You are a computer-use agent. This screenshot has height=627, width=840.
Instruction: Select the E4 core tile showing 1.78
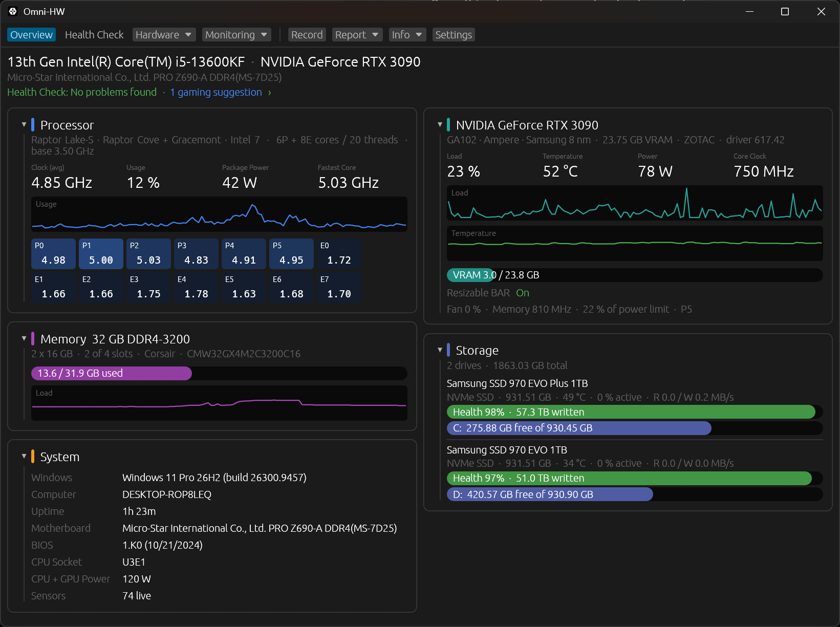pyautogui.click(x=196, y=288)
